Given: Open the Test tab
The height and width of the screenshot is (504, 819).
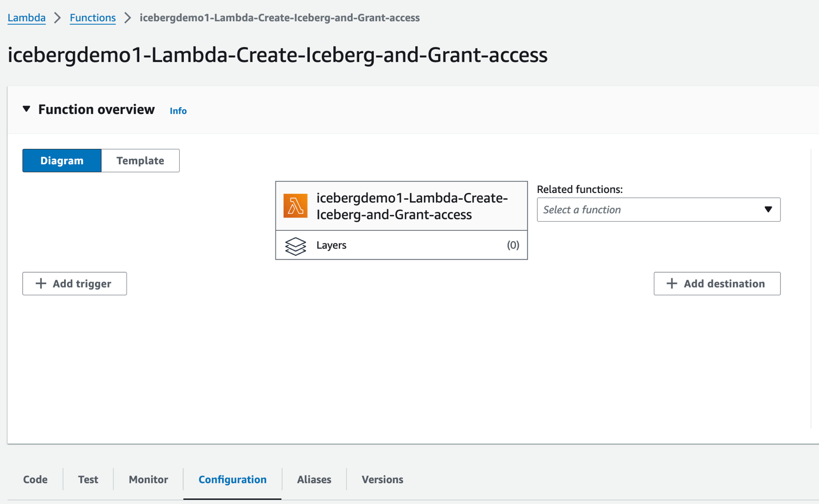Looking at the screenshot, I should point(88,479).
